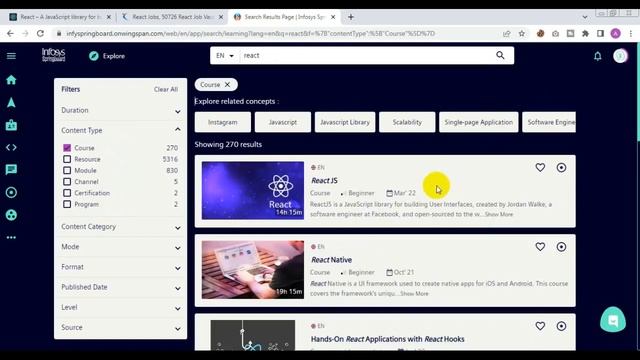640x360 pixels.
Task: Check the Module content type
Action: coord(67,170)
